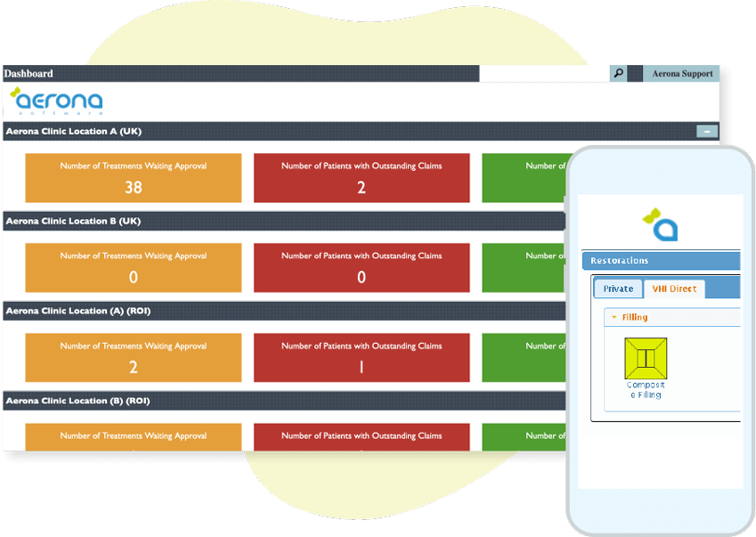
Task: Open Location (A) (ROI) Outstanding Claims tile
Action: click(x=362, y=357)
